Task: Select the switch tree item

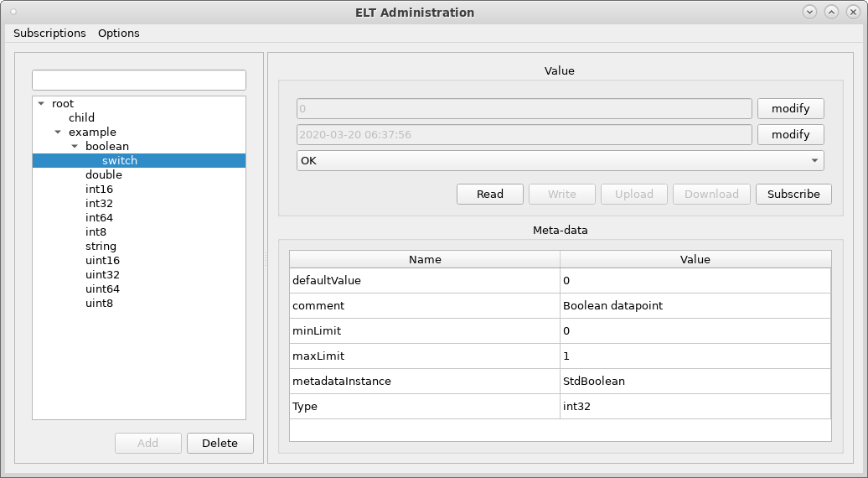Action: [x=120, y=161]
